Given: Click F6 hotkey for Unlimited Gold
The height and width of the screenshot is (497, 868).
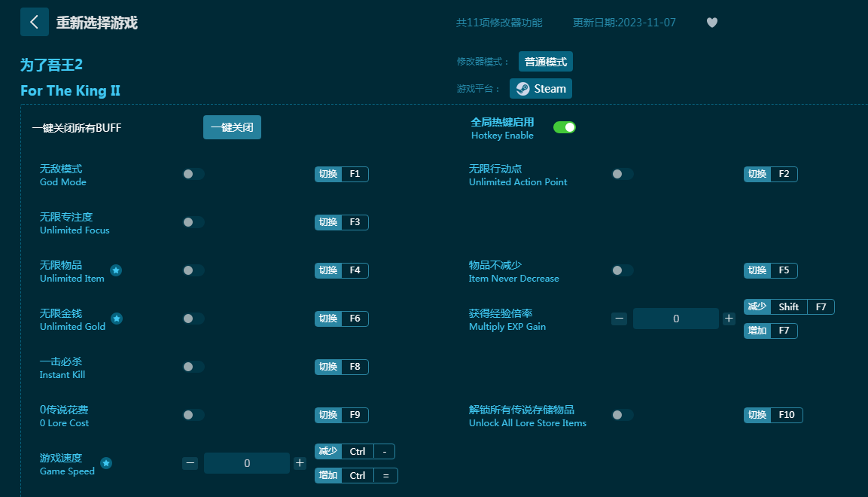Looking at the screenshot, I should pos(342,319).
